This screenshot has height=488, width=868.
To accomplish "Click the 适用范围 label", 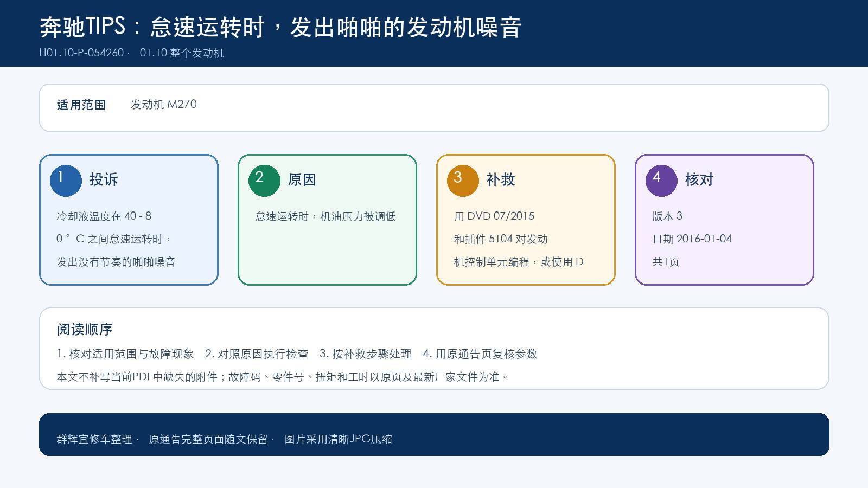I will pos(81,105).
